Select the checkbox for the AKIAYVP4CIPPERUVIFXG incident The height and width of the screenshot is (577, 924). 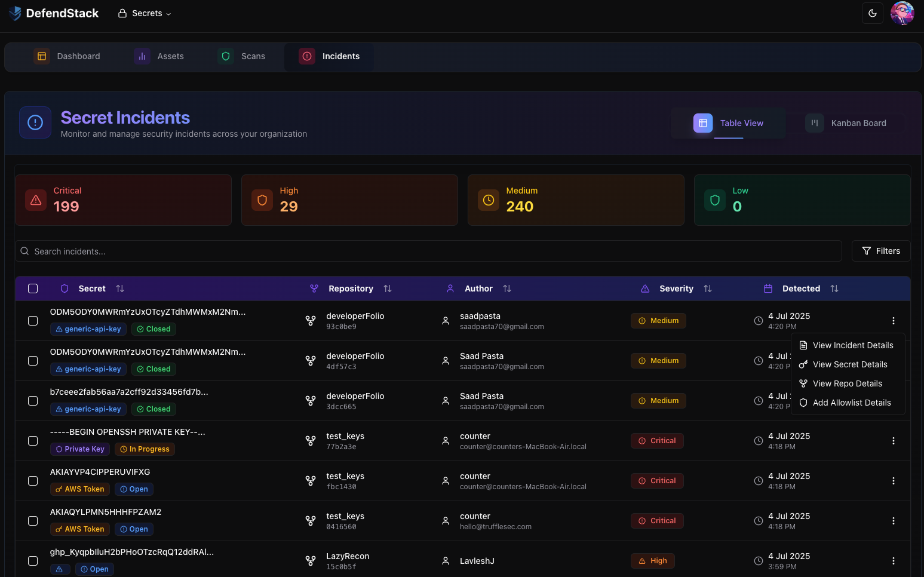tap(33, 480)
